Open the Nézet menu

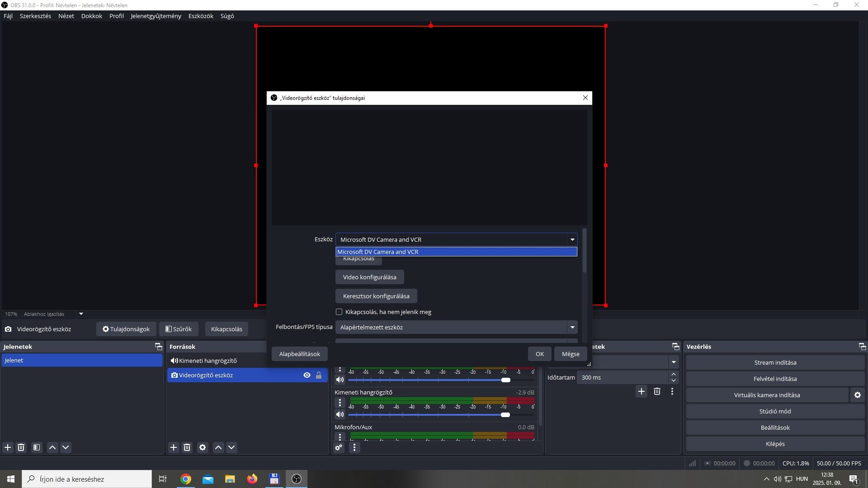coord(66,16)
